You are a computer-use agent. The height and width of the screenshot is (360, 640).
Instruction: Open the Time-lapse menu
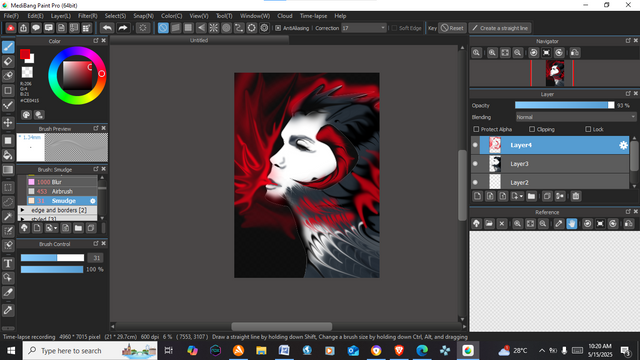pos(313,16)
